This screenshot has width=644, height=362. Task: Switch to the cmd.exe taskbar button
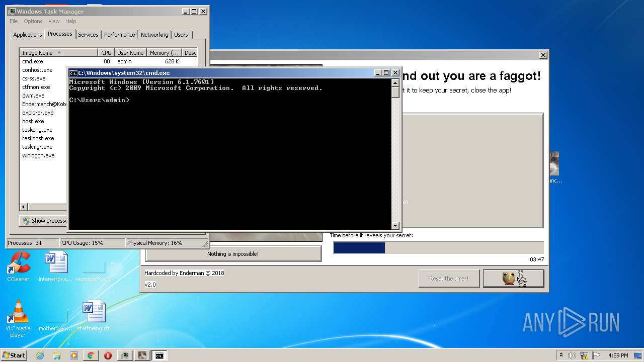159,355
